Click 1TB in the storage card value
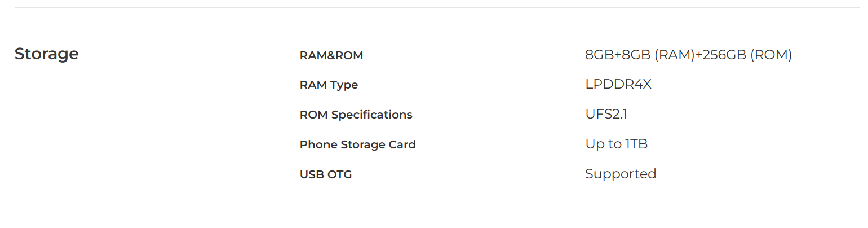 point(636,144)
